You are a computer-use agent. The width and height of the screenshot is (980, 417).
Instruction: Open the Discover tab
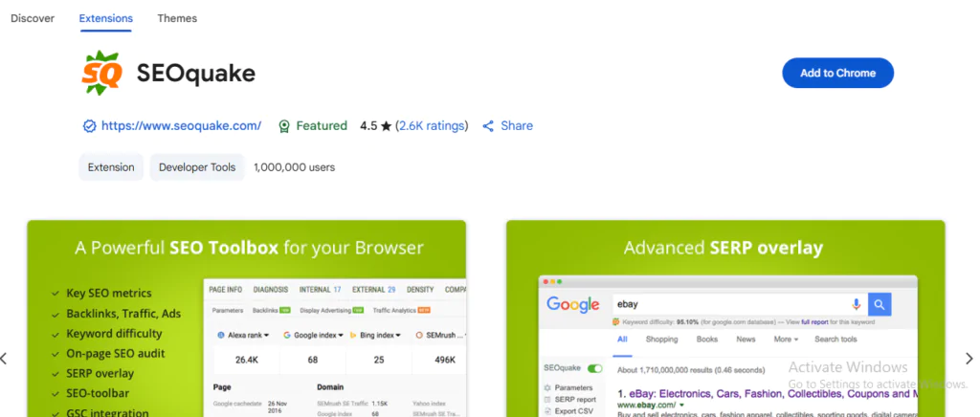coord(33,18)
